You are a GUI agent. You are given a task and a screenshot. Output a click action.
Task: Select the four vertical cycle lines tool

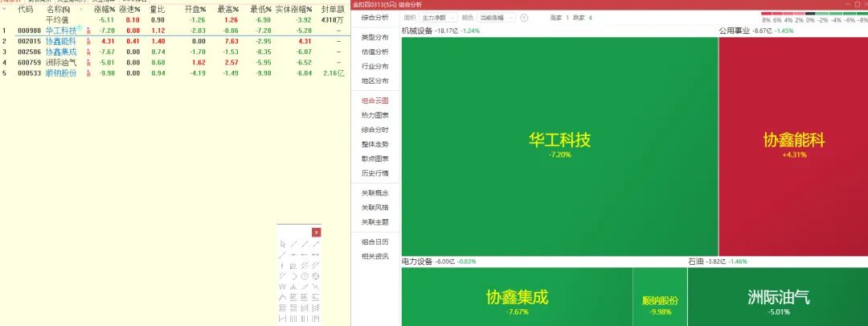[x=293, y=318]
